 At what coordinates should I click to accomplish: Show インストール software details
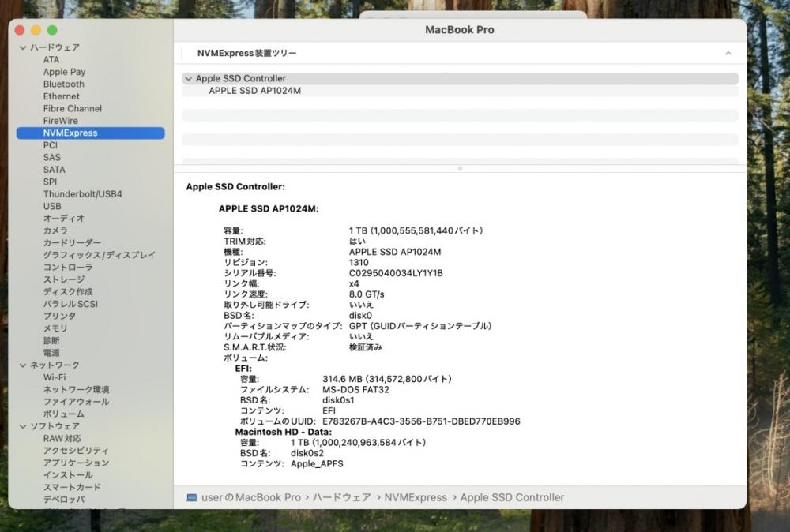pos(67,475)
